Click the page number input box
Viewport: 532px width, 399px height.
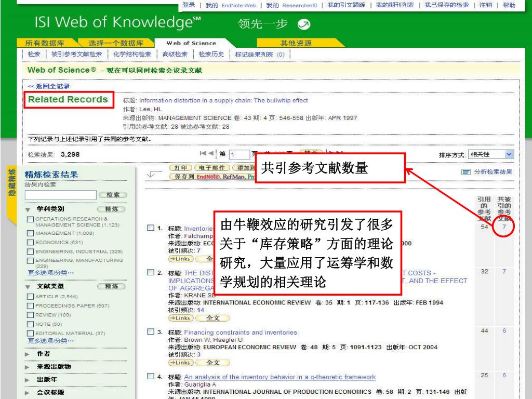[x=240, y=154]
